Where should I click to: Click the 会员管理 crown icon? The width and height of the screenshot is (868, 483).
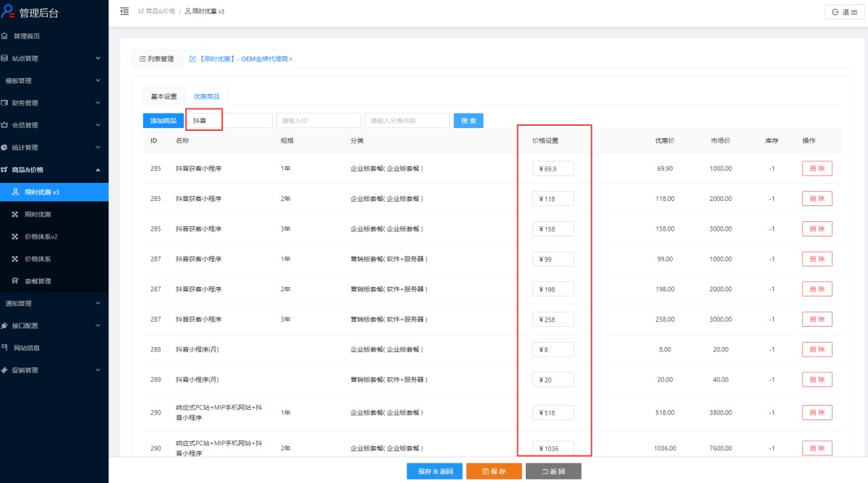click(x=5, y=125)
